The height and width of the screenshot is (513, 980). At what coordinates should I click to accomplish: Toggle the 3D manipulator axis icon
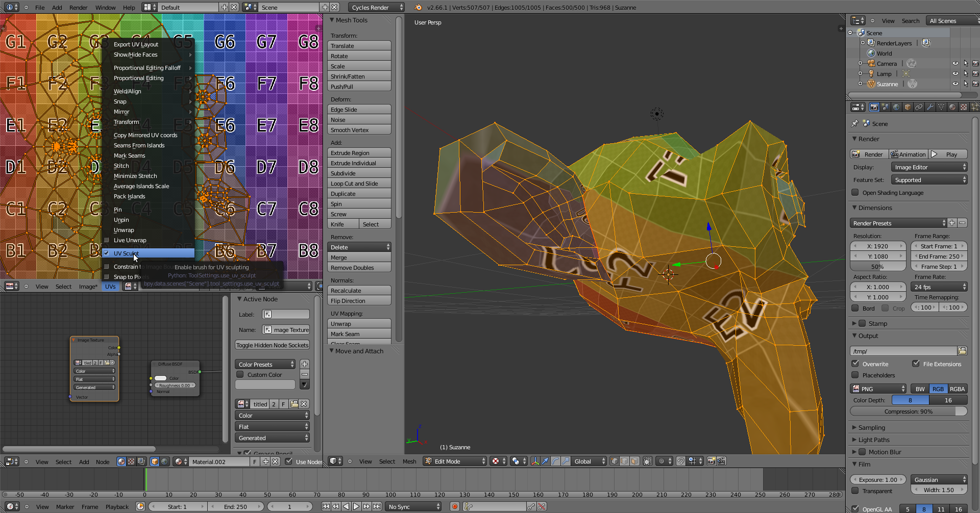[x=535, y=461]
